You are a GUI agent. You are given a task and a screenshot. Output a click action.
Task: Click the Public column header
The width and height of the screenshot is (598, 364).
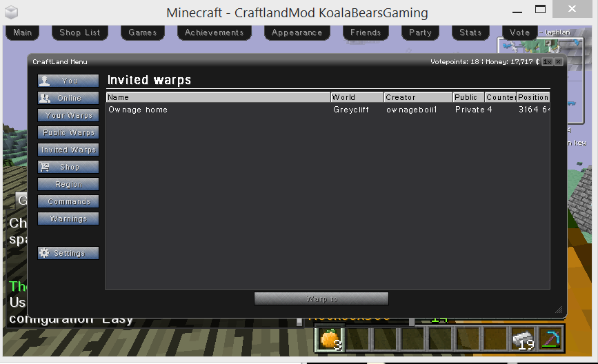pyautogui.click(x=469, y=97)
